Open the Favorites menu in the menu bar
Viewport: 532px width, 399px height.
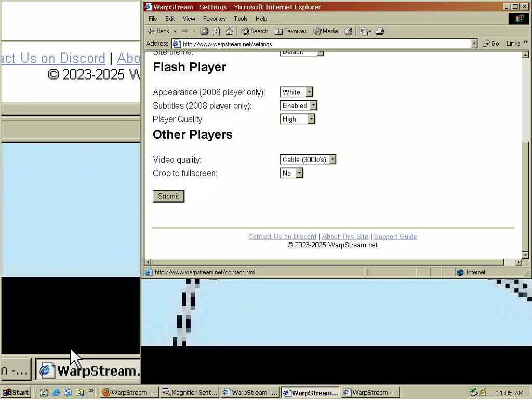pos(214,19)
